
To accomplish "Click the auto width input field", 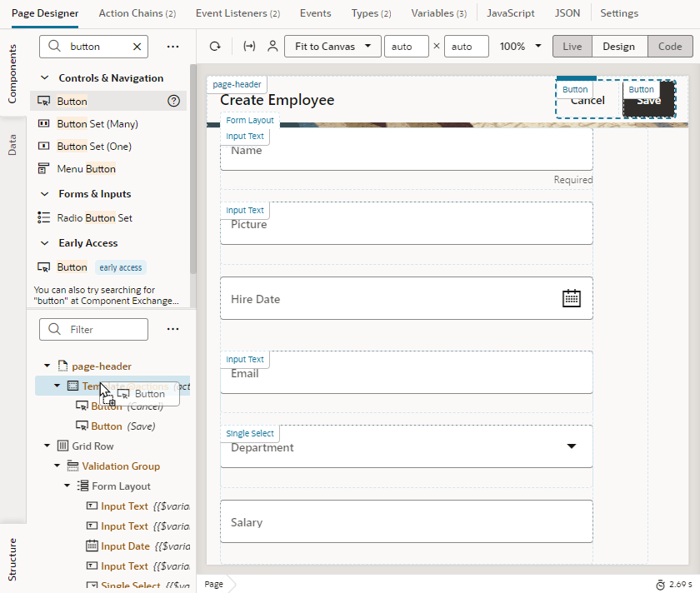I will 406,46.
